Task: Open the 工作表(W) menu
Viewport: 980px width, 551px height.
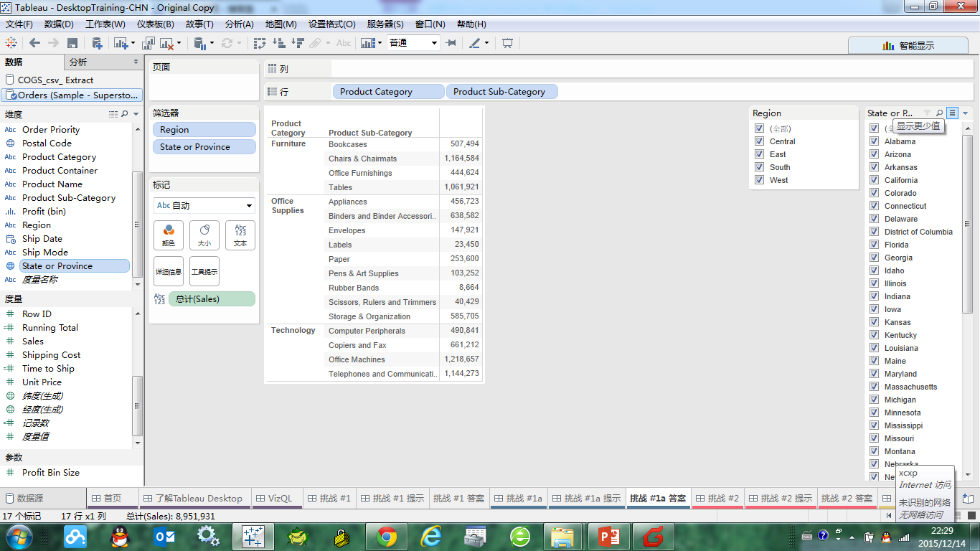Action: coord(105,24)
